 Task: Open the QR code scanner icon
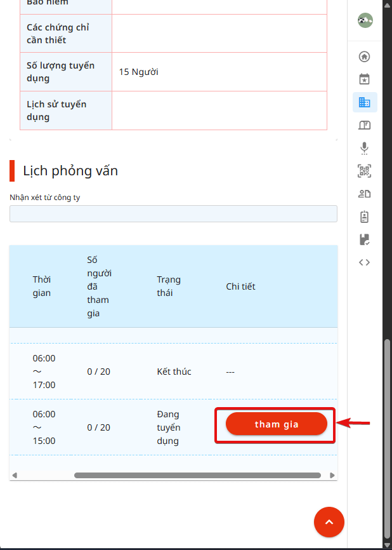[x=364, y=171]
